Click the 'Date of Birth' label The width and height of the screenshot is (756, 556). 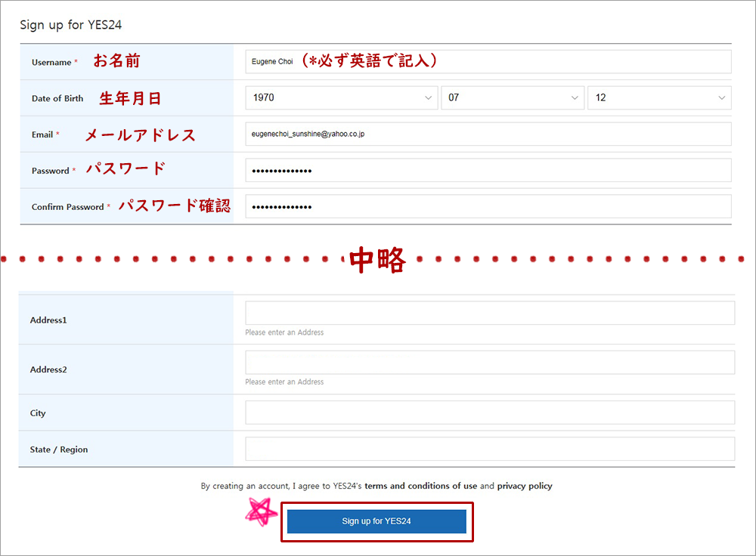click(57, 98)
